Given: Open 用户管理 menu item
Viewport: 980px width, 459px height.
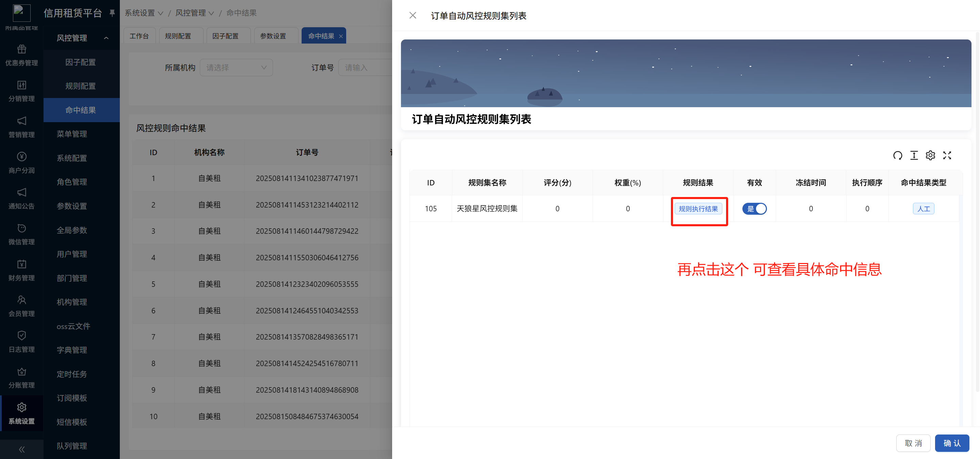Looking at the screenshot, I should point(72,254).
